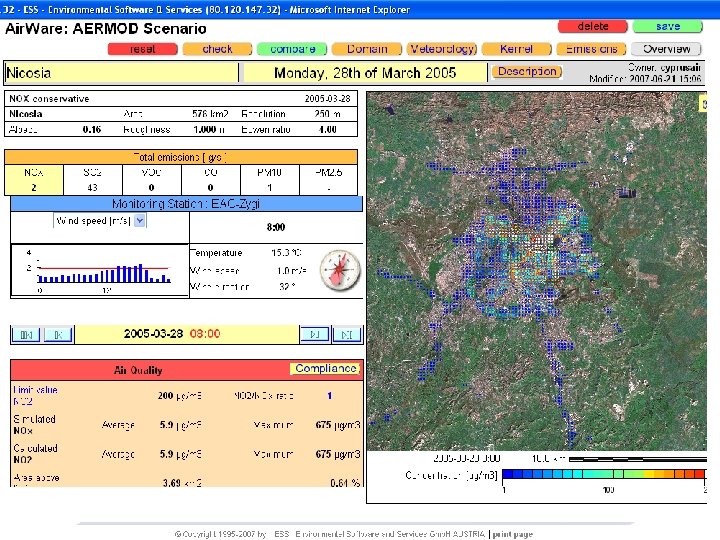Select the CO emissions cell
This screenshot has width=720, height=540.
210,180
